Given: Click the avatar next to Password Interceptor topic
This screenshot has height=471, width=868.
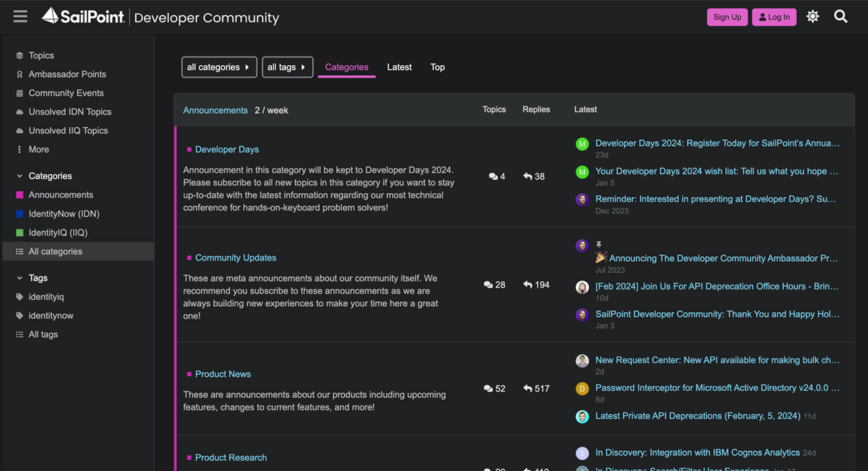Looking at the screenshot, I should pyautogui.click(x=582, y=388).
